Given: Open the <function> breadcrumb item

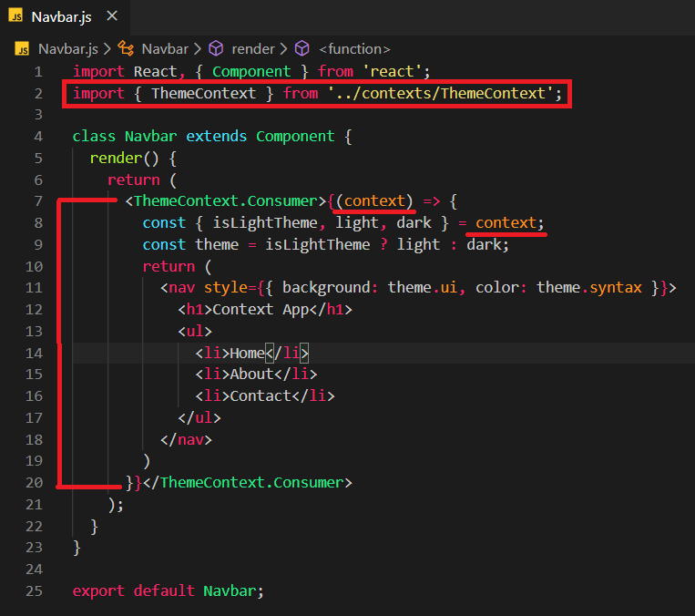Looking at the screenshot, I should click(x=354, y=49).
